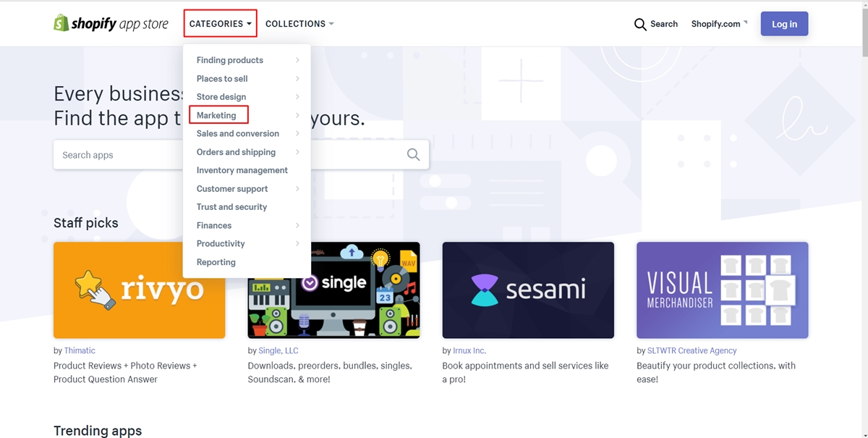Click the Log in button
This screenshot has width=868, height=438.
click(x=784, y=24)
